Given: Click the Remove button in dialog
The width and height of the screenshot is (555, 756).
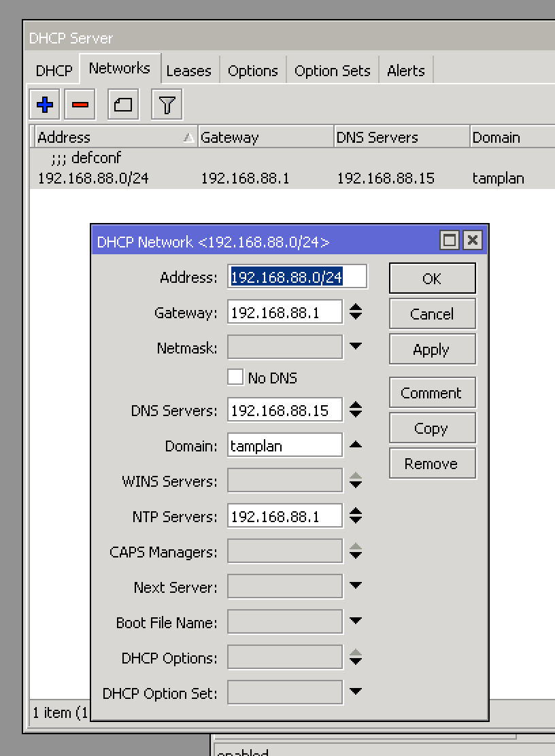Looking at the screenshot, I should pyautogui.click(x=433, y=464).
